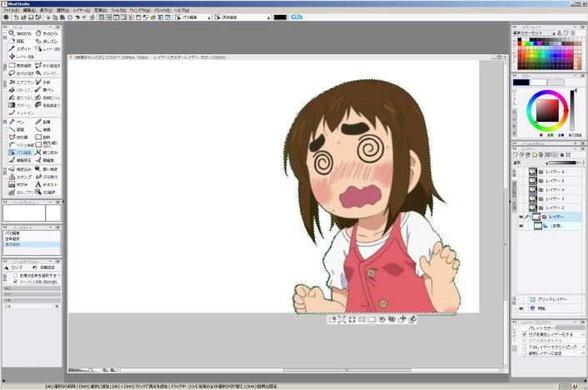Image resolution: width=588 pixels, height=390 pixels.
Task: Open the 頂点追加 sub-tool dropdown in toolbar
Action: 268,17
